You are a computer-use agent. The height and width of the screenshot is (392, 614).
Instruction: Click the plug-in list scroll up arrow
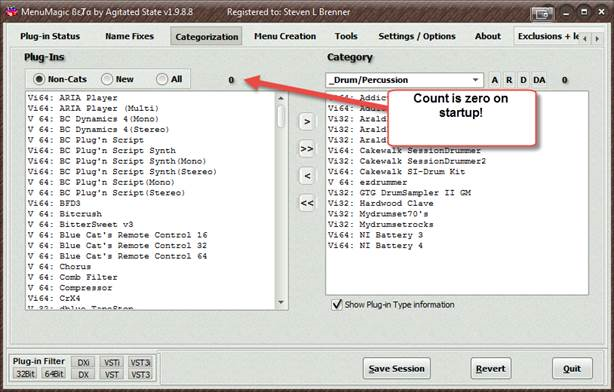click(281, 98)
